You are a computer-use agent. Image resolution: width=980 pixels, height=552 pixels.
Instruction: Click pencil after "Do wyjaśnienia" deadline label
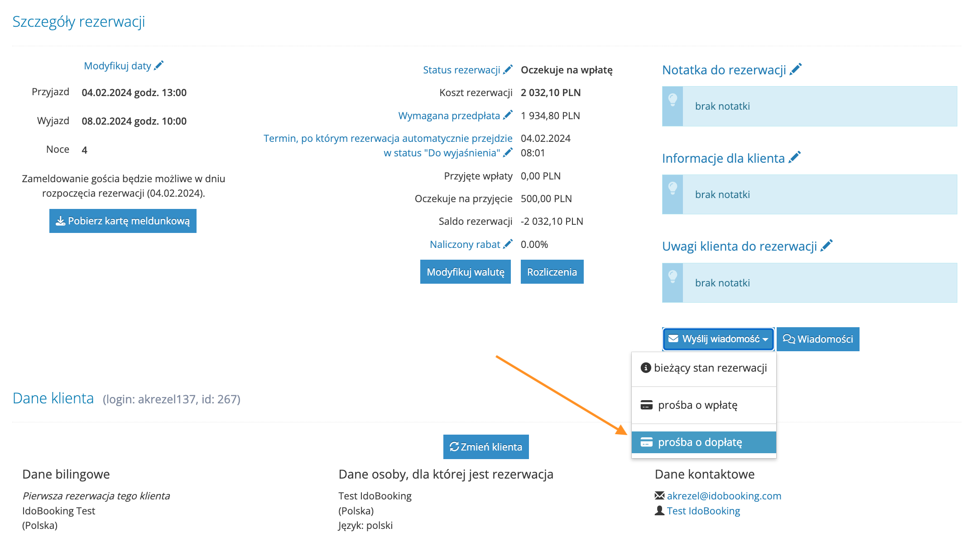pos(508,153)
